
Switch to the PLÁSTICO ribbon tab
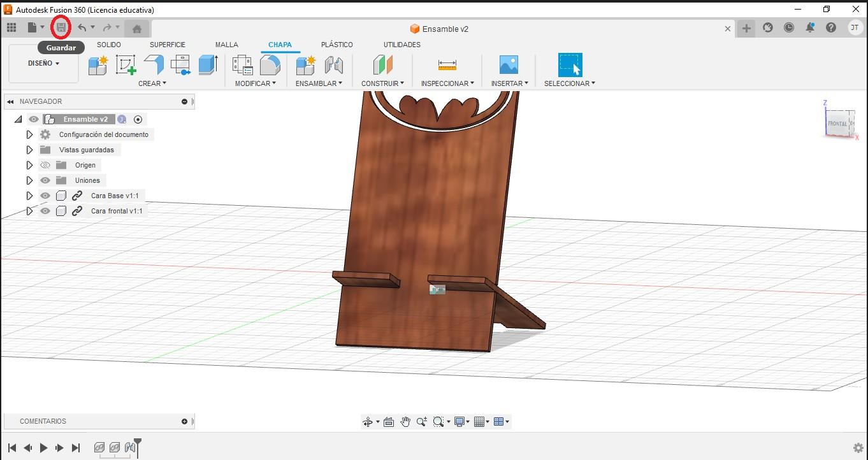pos(337,45)
